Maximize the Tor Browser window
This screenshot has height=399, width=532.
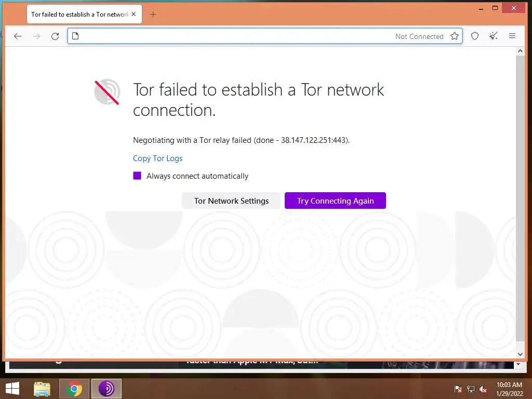pos(495,8)
